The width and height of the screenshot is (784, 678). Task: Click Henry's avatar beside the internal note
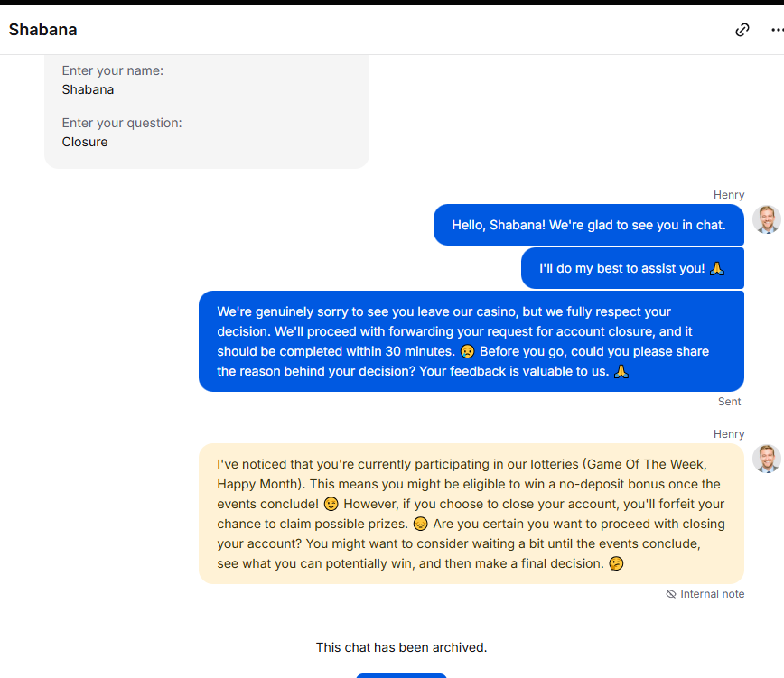point(767,459)
